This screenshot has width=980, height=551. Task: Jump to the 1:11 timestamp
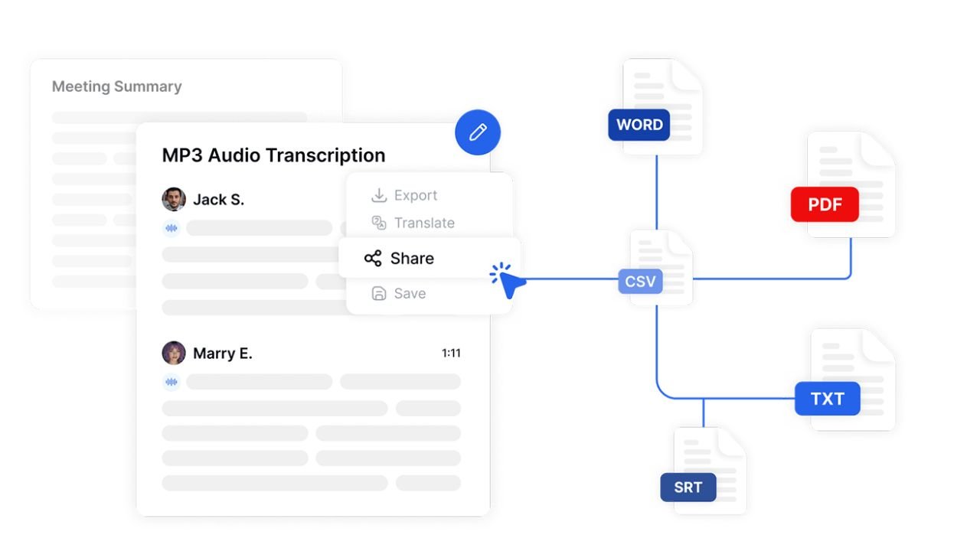(451, 353)
